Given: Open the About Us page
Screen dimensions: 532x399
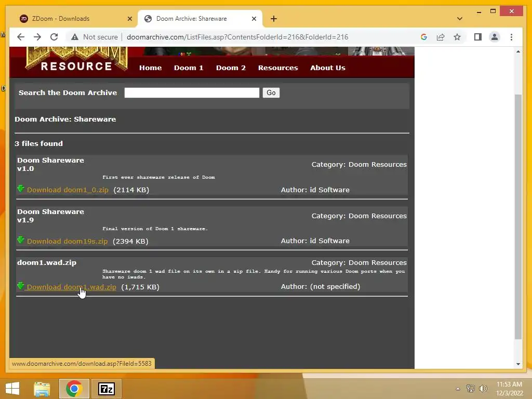Looking at the screenshot, I should coord(328,68).
